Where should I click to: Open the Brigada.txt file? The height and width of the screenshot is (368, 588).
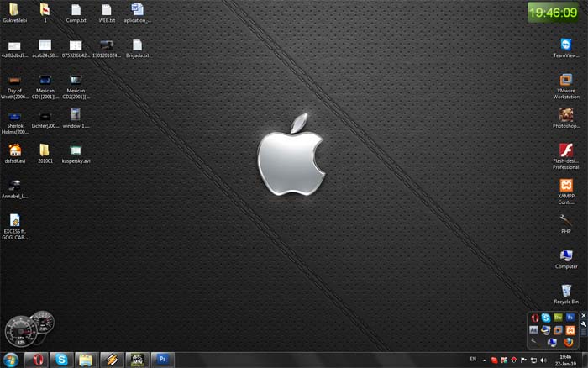137,49
